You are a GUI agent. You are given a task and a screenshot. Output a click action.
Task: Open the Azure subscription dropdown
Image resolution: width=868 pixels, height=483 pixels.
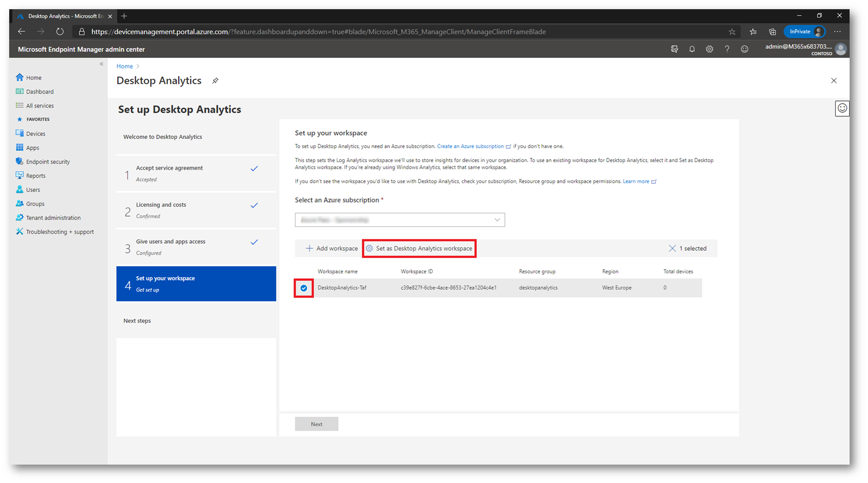click(x=399, y=220)
